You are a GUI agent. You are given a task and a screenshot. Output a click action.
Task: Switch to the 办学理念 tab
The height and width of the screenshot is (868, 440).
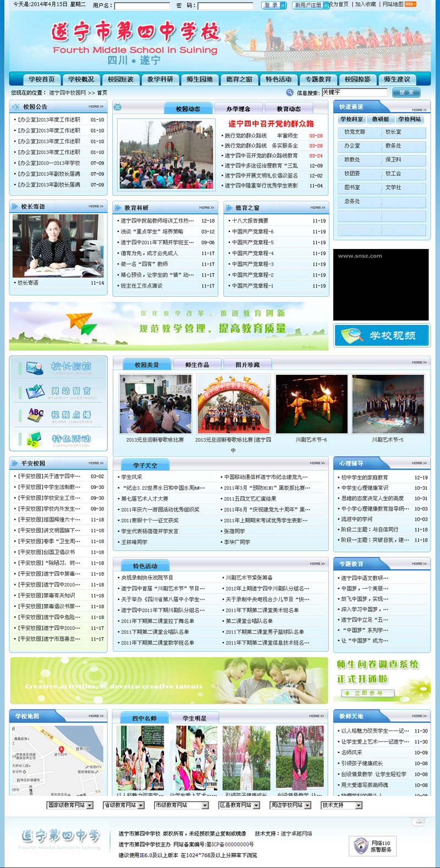pos(238,109)
